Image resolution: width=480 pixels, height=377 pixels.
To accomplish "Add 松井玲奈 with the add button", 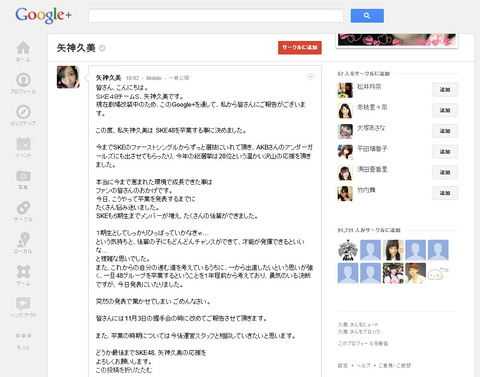I will [x=445, y=90].
